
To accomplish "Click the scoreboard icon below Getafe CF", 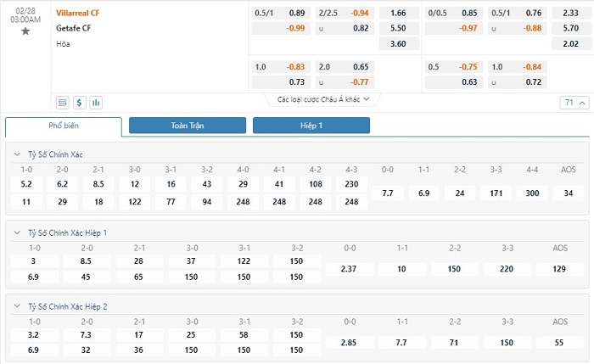I will (62, 103).
